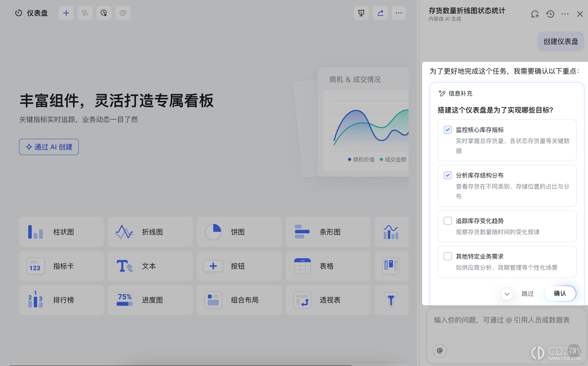Add a 文本 text component
Screen dimensions: 588x366
point(150,266)
